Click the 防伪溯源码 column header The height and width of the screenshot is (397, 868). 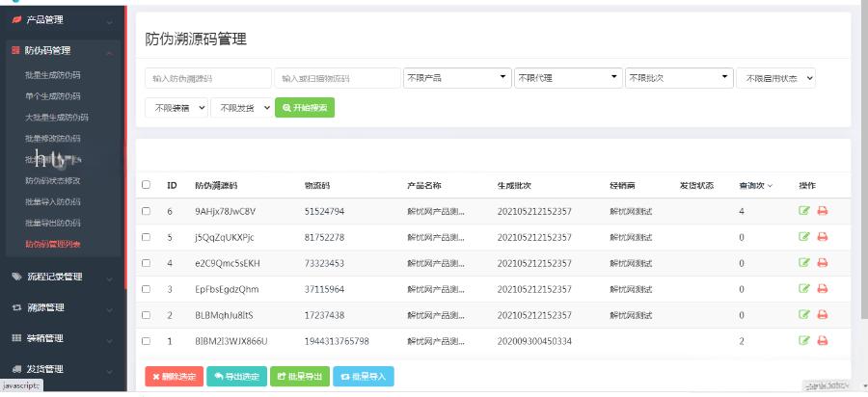216,186
